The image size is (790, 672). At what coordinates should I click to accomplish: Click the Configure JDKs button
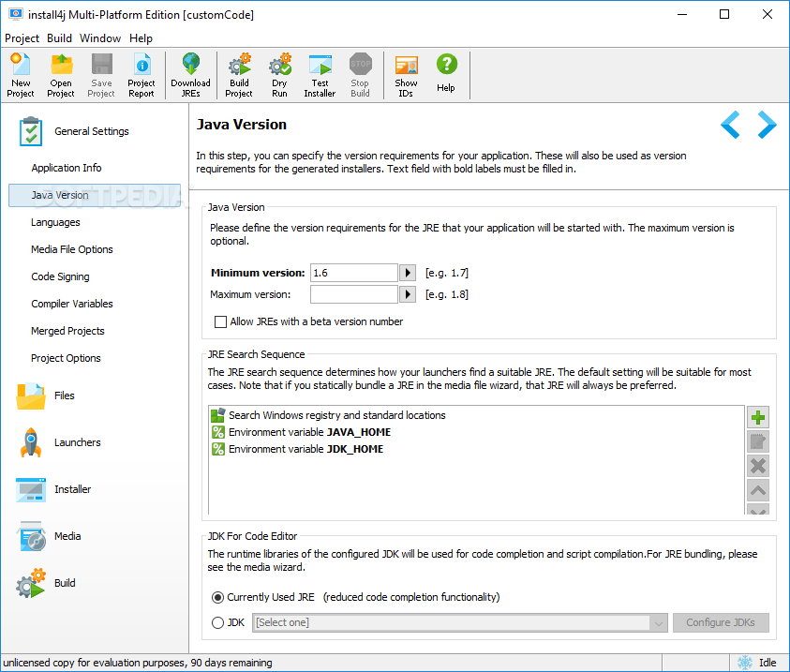click(x=721, y=622)
